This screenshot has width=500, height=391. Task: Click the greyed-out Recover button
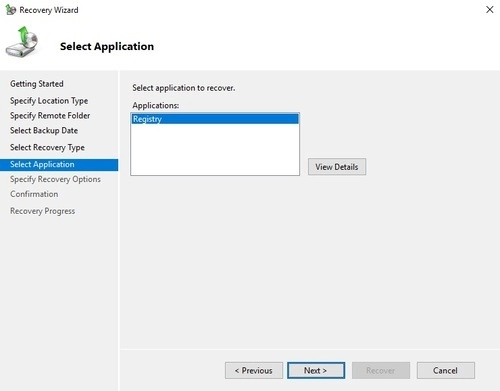pos(381,370)
